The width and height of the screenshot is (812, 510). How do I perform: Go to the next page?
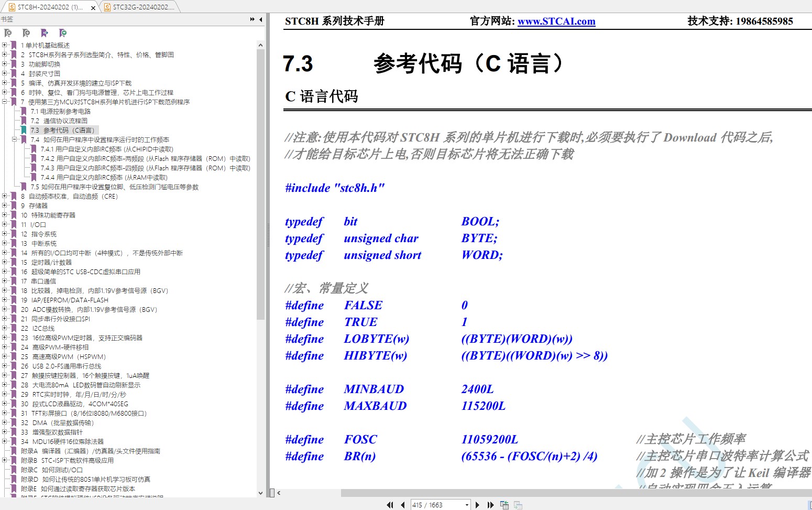pyautogui.click(x=477, y=505)
